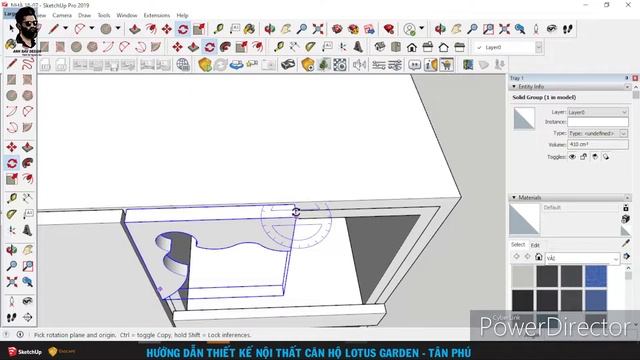Click the pin button on the Tray 1 title
This screenshot has height=360, width=640.
[x=627, y=78]
